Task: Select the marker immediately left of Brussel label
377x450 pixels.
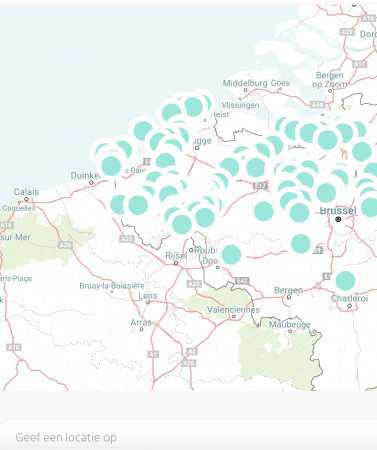Action: pyautogui.click(x=299, y=213)
